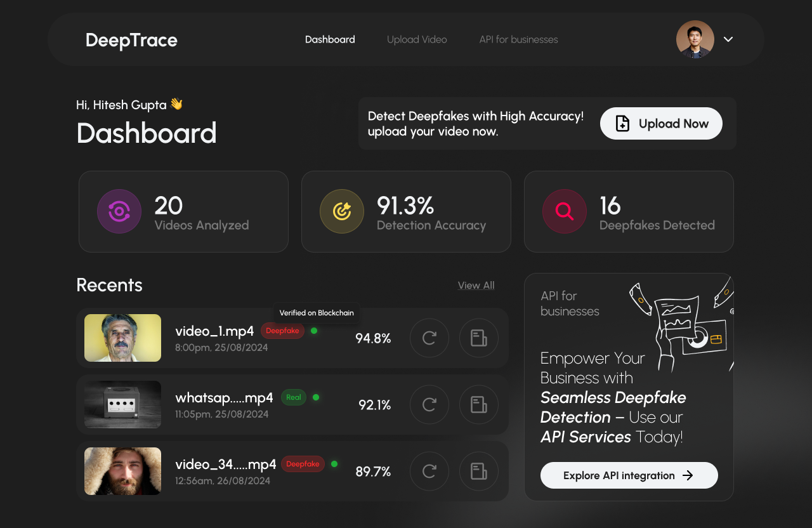Click Seamless Deepfake Detection promo text

(613, 407)
